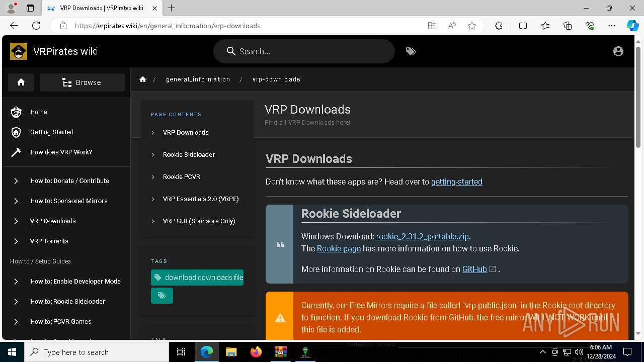The image size is (644, 362).
Task: Click the VRPirates wiki logo icon
Action: (19, 51)
